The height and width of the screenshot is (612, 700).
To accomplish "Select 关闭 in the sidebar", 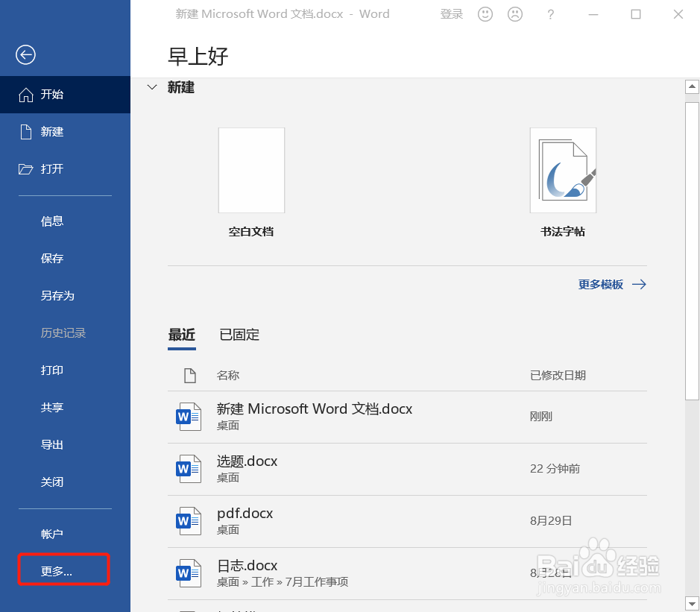I will tap(52, 482).
